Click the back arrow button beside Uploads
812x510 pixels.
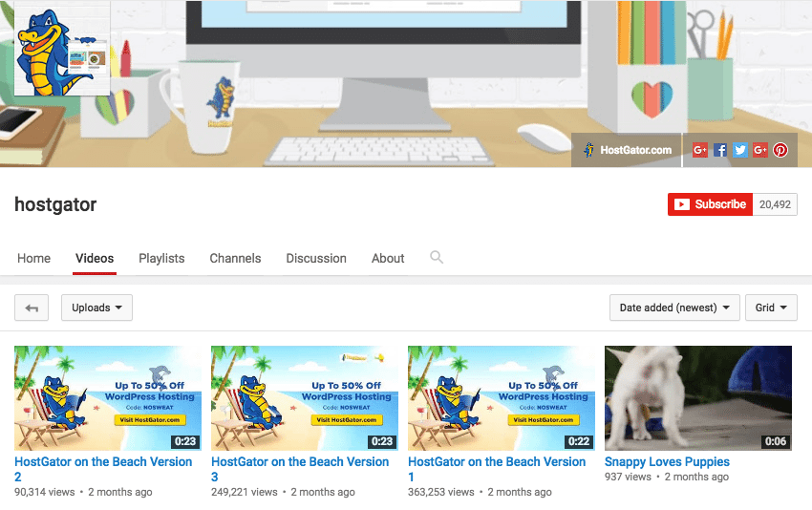(32, 308)
